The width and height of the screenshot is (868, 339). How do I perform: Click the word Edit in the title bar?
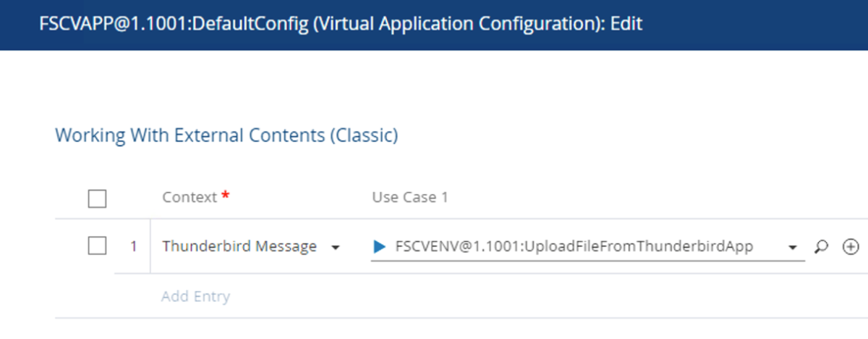coord(626,24)
